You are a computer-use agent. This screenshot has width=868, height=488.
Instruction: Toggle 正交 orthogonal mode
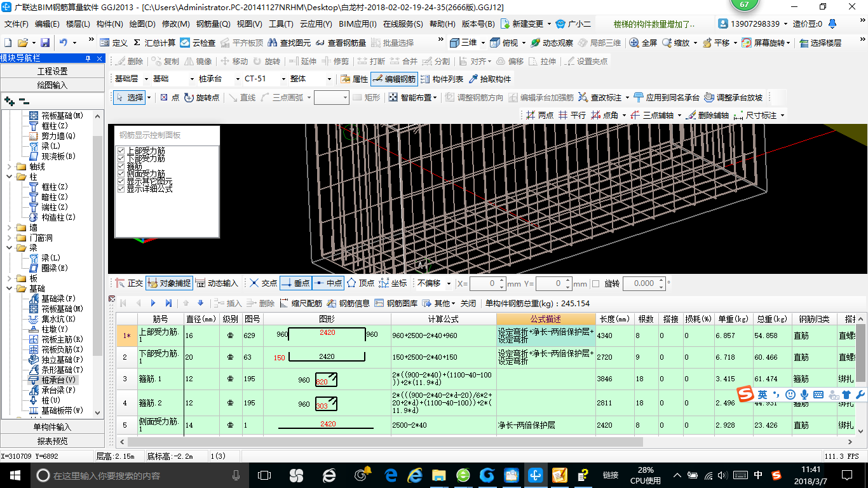[x=129, y=283]
